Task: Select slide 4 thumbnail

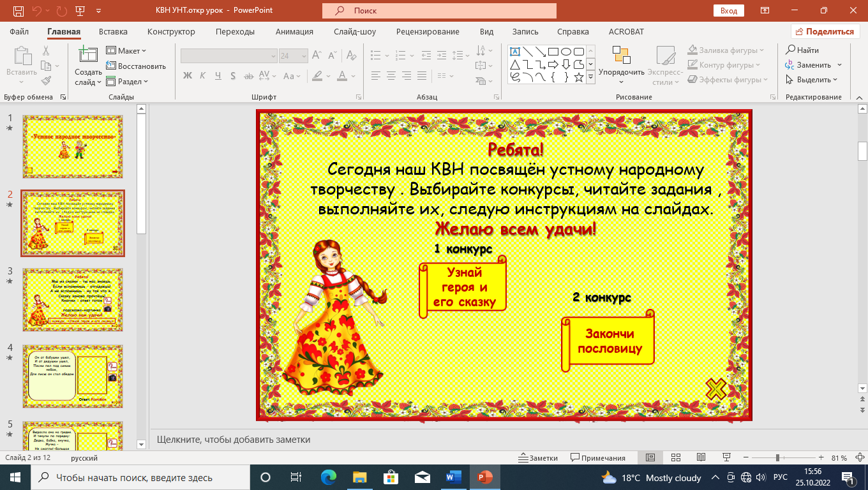Action: pos(73,376)
